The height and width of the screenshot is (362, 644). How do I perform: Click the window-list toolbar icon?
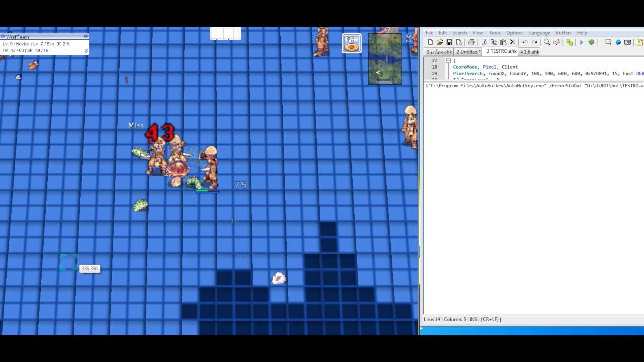point(627,42)
